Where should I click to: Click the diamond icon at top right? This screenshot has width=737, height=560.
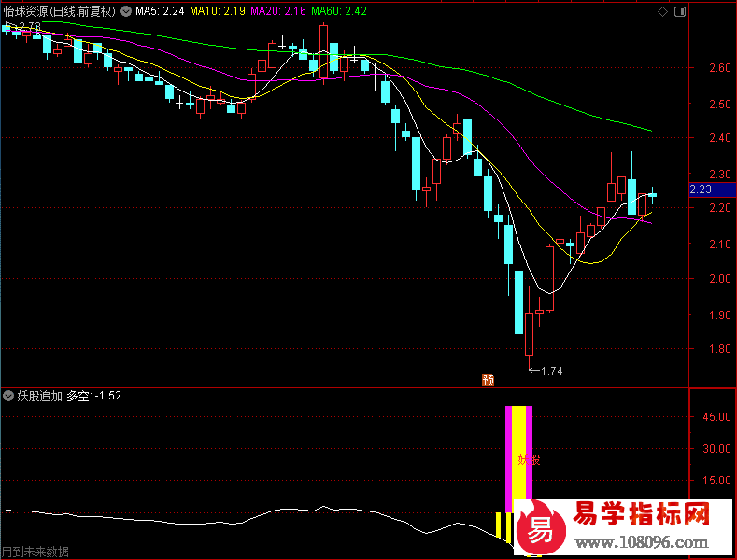[x=662, y=12]
